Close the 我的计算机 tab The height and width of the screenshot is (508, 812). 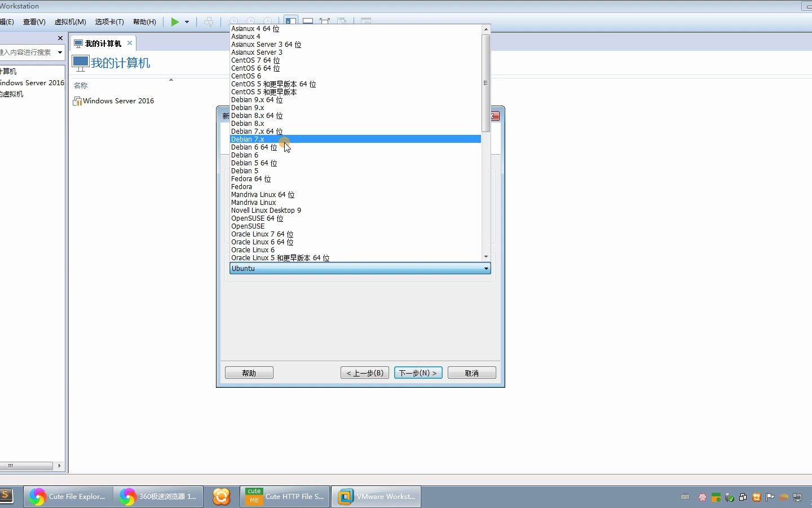[130, 43]
